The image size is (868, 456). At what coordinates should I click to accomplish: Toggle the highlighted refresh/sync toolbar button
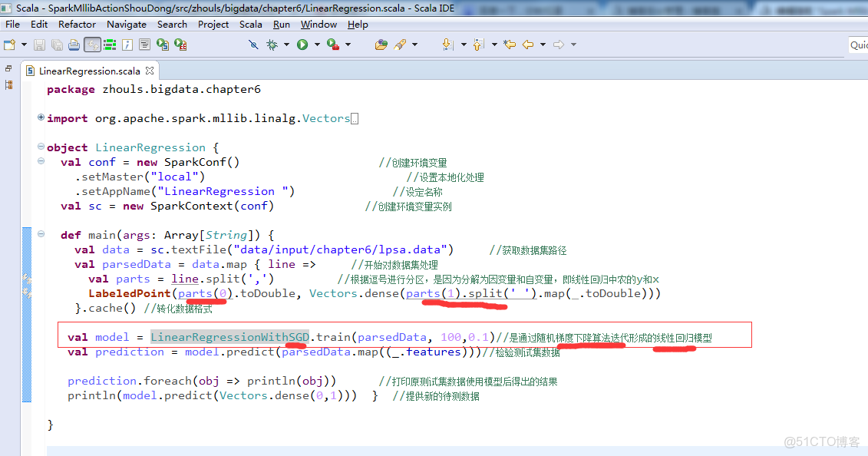92,45
